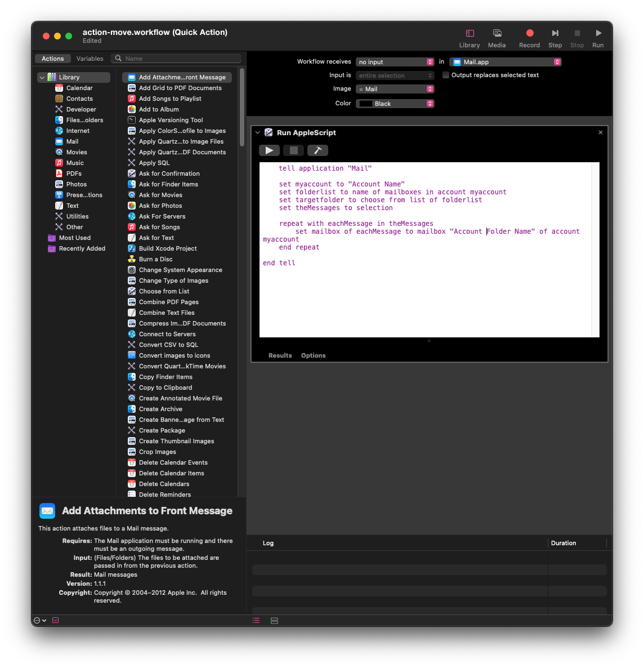Viewport: 644px width, 668px height.
Task: Click the Step toolbar icon
Action: 555,33
